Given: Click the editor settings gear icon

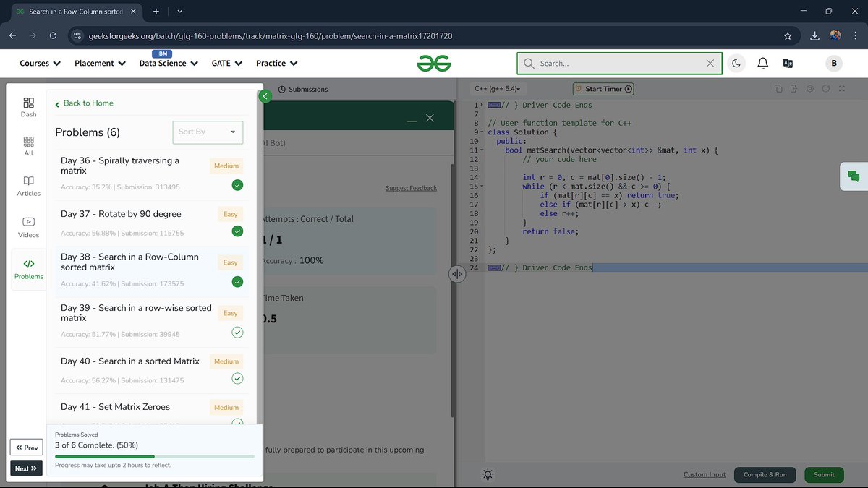Looking at the screenshot, I should point(809,89).
